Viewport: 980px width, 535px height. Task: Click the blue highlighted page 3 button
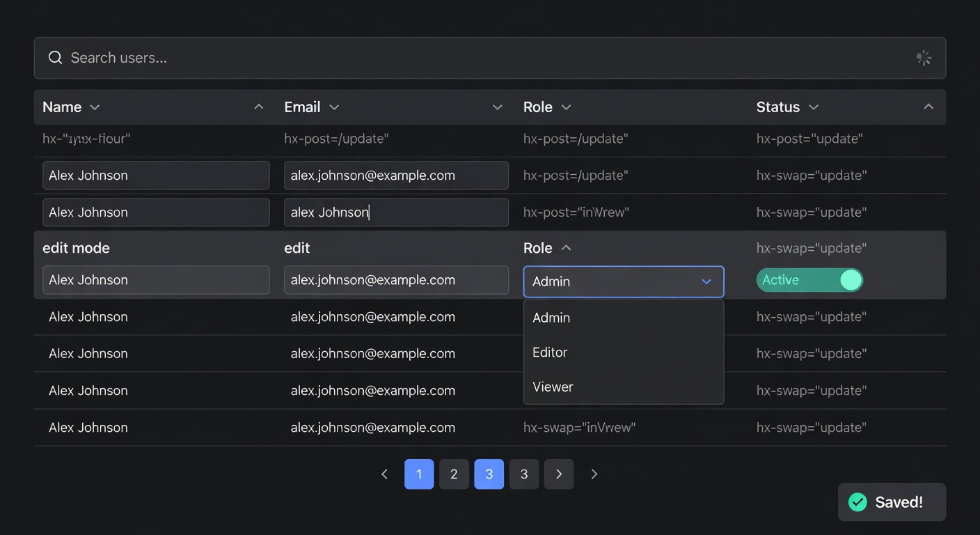coord(489,474)
